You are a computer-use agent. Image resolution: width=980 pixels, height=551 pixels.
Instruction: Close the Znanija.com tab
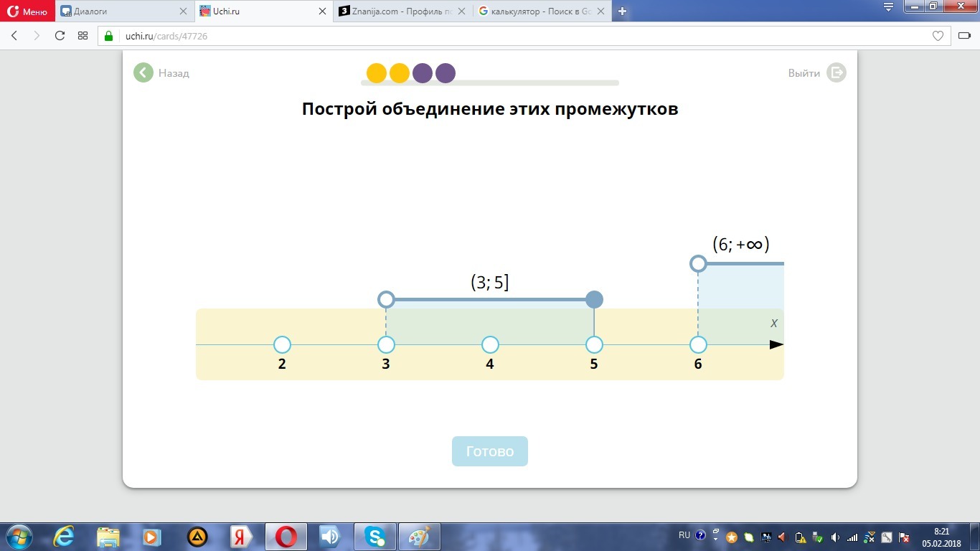point(461,11)
